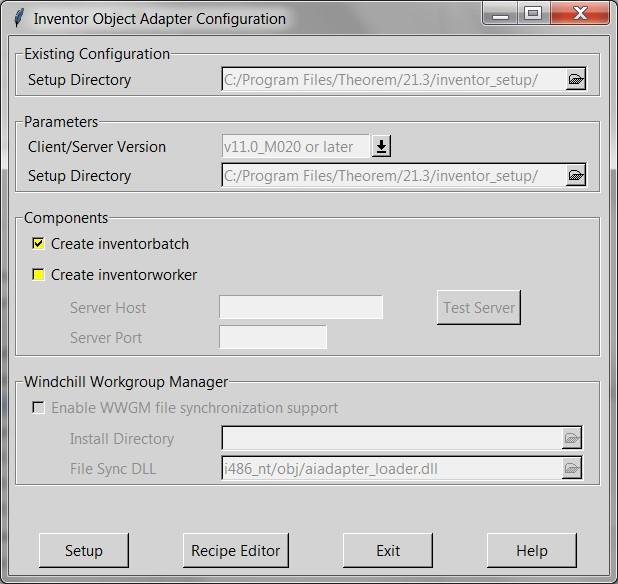Click the Test Server button
Viewport: 618px width, 584px height.
point(479,308)
